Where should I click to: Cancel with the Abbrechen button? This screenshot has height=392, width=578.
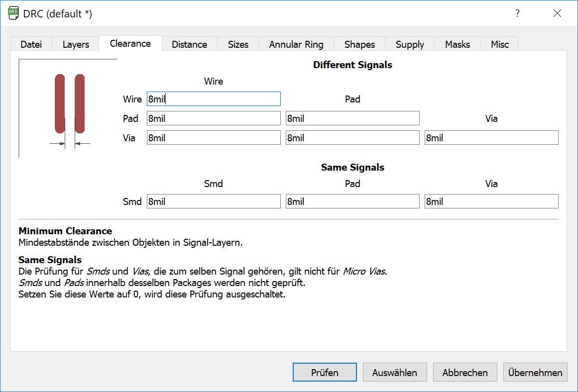tap(465, 373)
